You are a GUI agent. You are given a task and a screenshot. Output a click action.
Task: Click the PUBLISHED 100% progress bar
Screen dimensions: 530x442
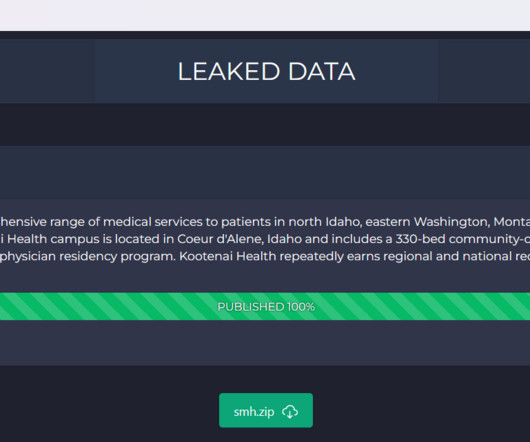coord(265,306)
